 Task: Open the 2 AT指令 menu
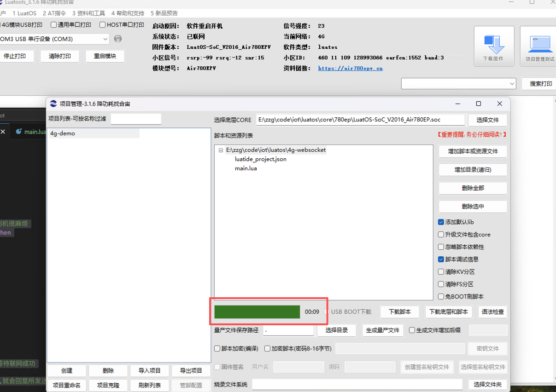tap(54, 13)
